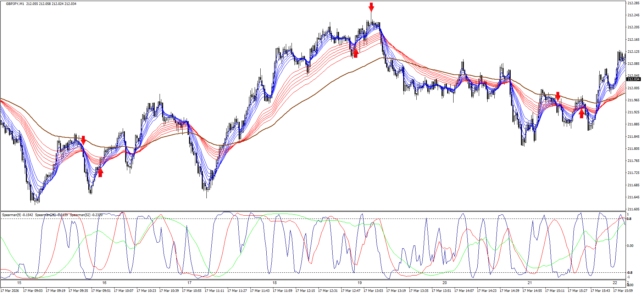Viewport: 644px width, 300px height.
Task: Click hour marker 16 on the timeline
Action: point(104,283)
